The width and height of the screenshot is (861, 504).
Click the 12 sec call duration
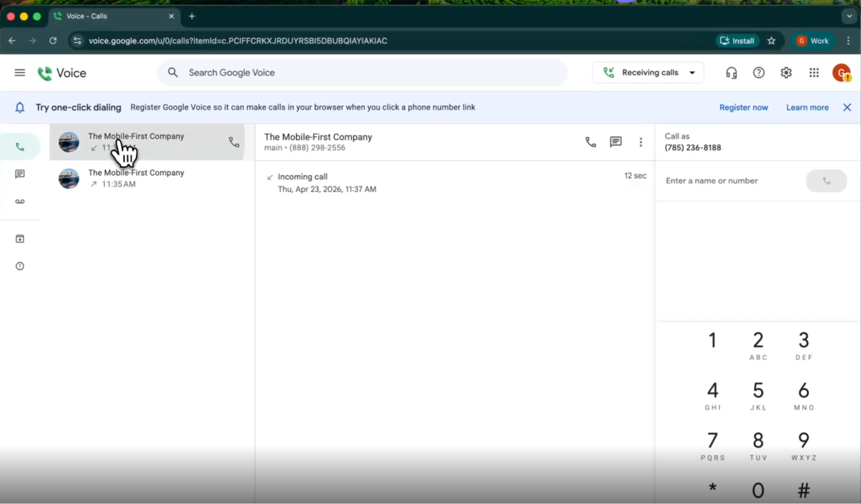click(x=635, y=176)
